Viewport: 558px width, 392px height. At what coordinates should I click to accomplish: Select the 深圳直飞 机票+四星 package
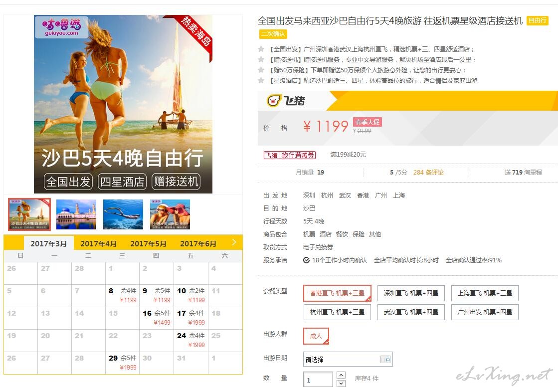(411, 293)
